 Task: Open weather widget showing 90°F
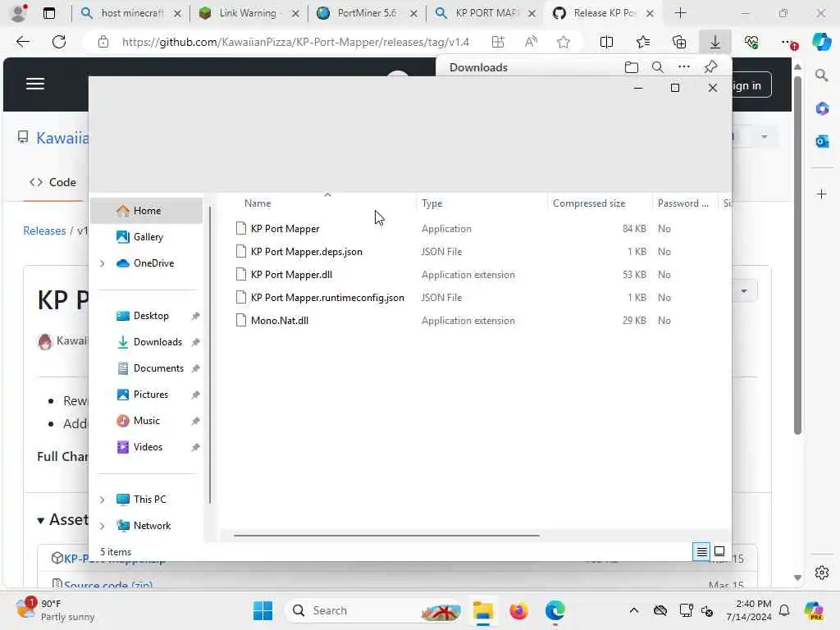point(56,610)
